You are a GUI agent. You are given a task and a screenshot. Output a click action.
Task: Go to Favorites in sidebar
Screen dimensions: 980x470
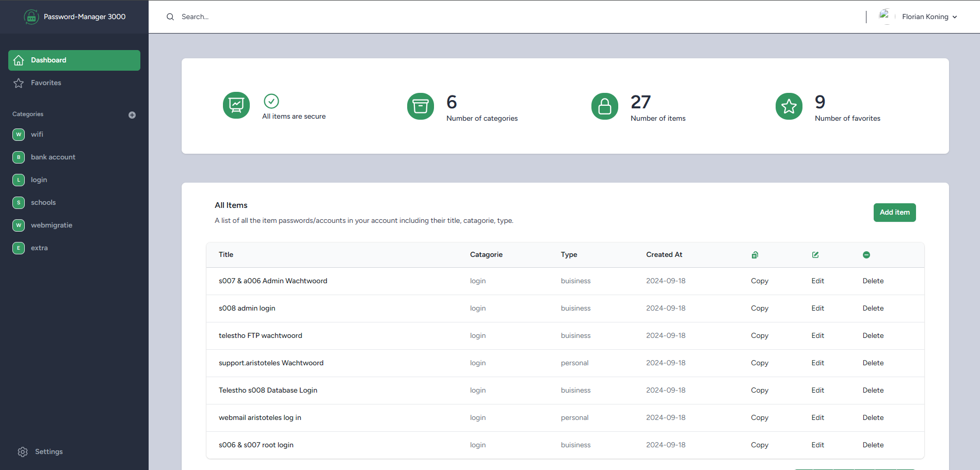coord(46,83)
